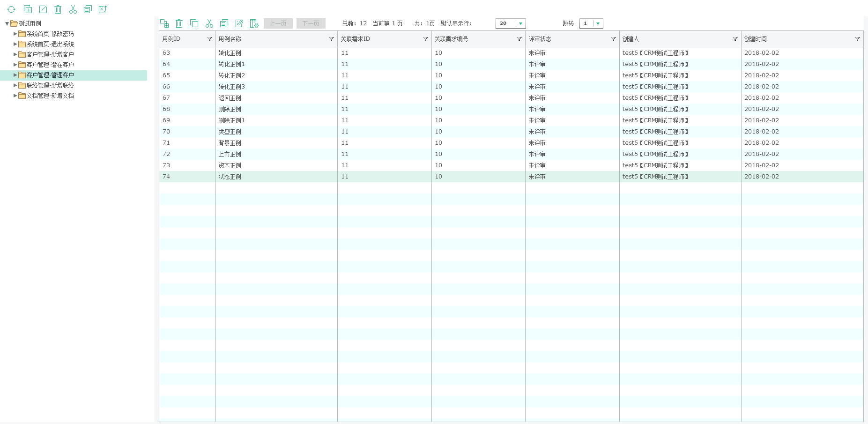Filter the 评审状态 column

(x=613, y=39)
